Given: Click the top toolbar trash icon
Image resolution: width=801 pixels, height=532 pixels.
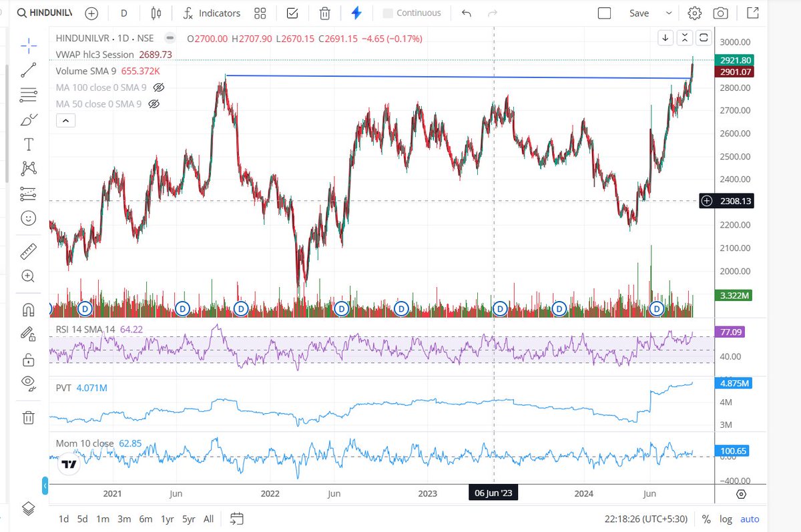Looking at the screenshot, I should (x=324, y=13).
